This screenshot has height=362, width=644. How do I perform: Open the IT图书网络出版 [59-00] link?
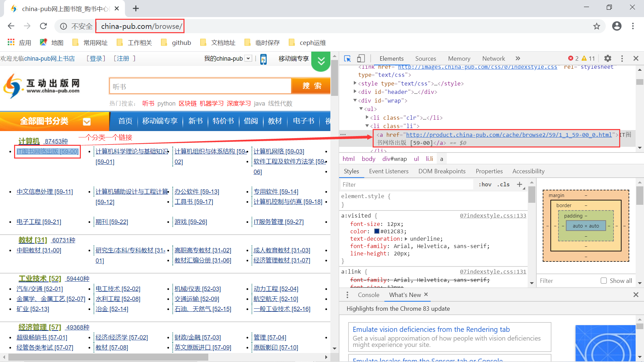pyautogui.click(x=48, y=152)
